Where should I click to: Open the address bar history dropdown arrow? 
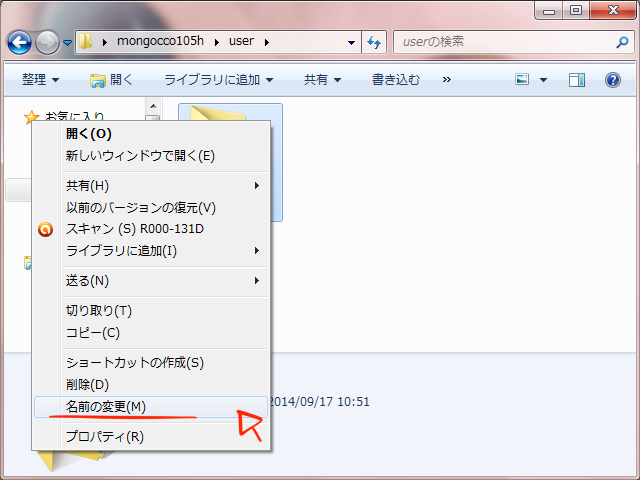coord(351,43)
